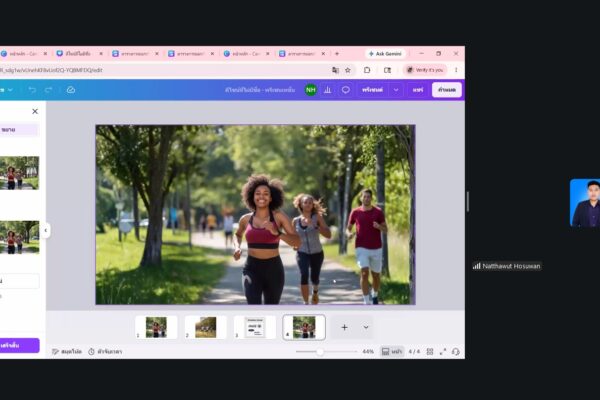Switch to the third browser tab
This screenshot has width=600, height=400.
point(135,54)
